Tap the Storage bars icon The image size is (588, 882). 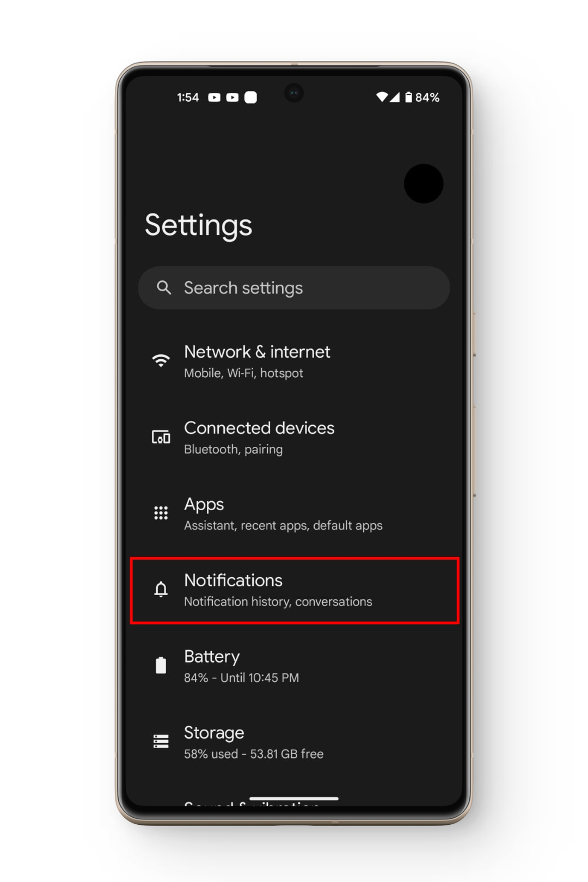161,742
